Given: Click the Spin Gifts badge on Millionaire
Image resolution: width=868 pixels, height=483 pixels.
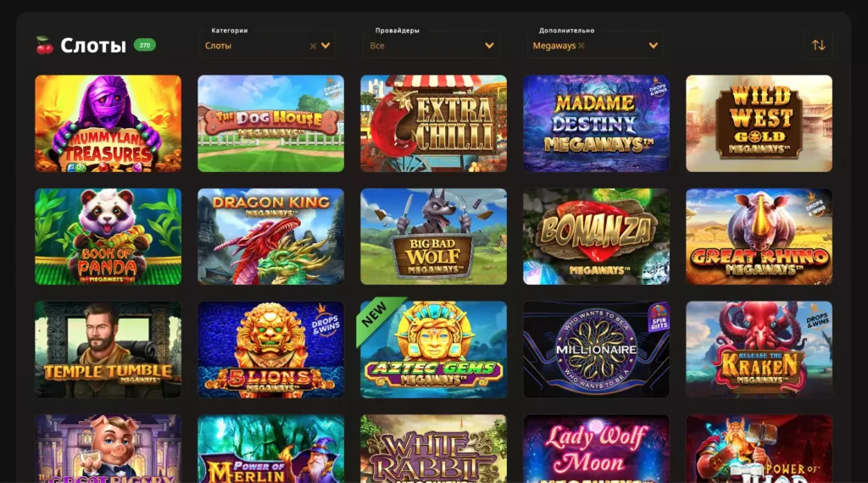Looking at the screenshot, I should [659, 318].
